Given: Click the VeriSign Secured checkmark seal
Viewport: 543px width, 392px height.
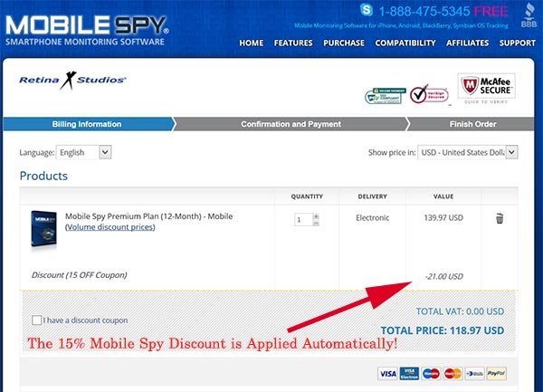Looking at the screenshot, I should [x=429, y=94].
